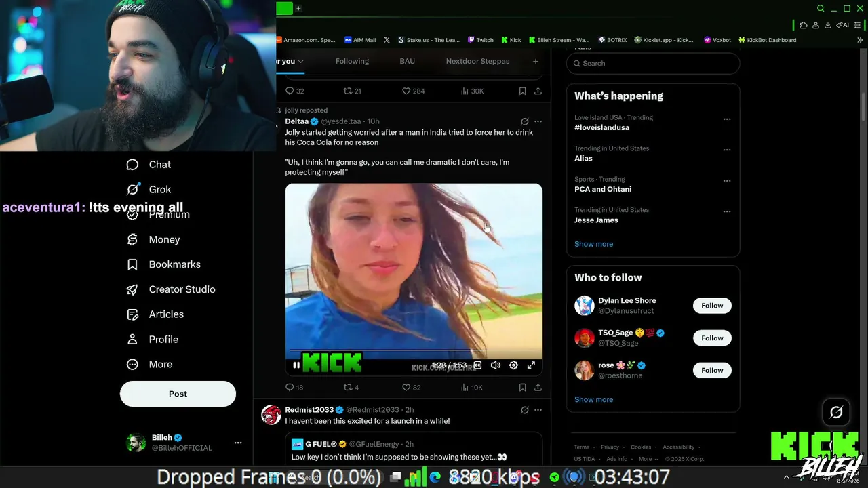Image resolution: width=868 pixels, height=488 pixels.
Task: Like the post with 284 likes
Action: 413,91
